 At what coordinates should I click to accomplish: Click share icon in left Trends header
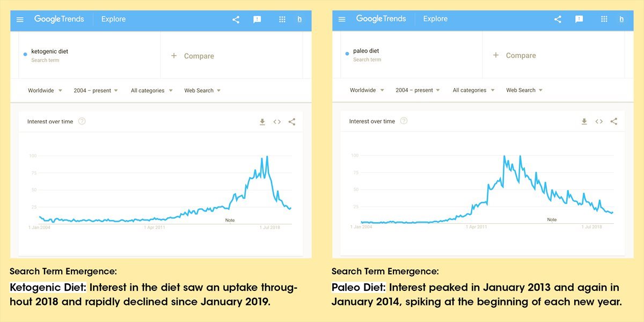coord(236,20)
